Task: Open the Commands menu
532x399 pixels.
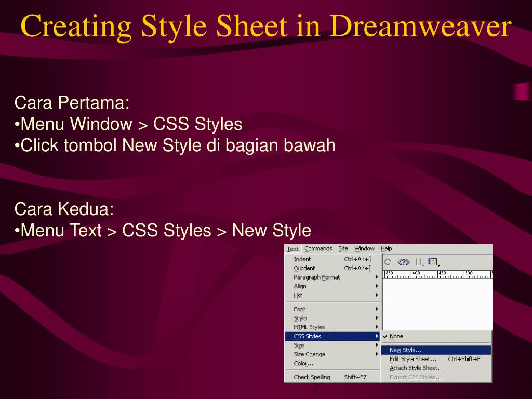Action: click(318, 249)
